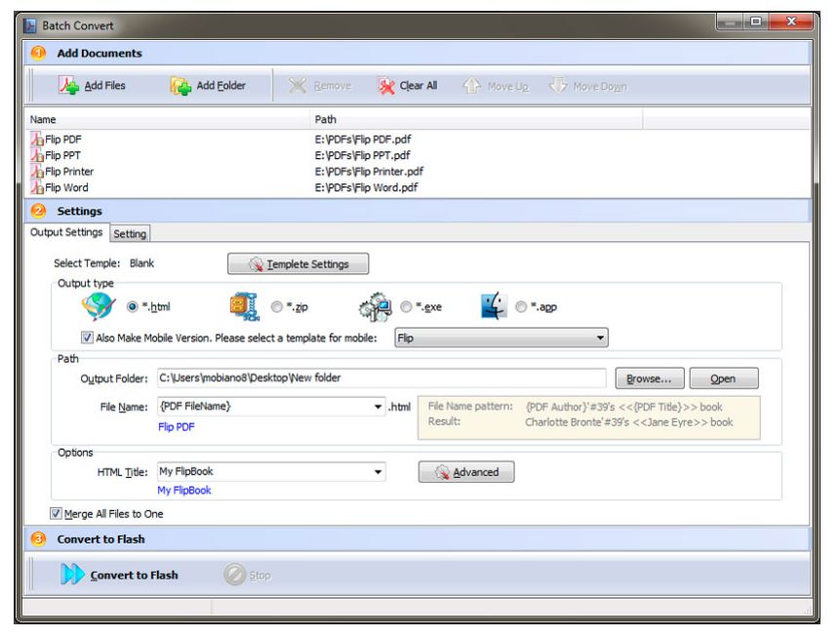The width and height of the screenshot is (840, 638).
Task: Click the Stop conversion button
Action: [x=247, y=575]
